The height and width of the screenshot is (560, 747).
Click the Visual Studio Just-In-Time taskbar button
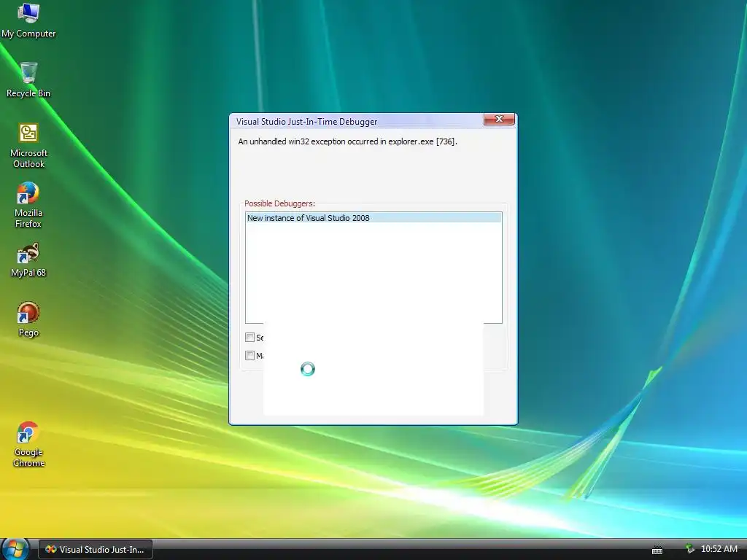click(96, 550)
